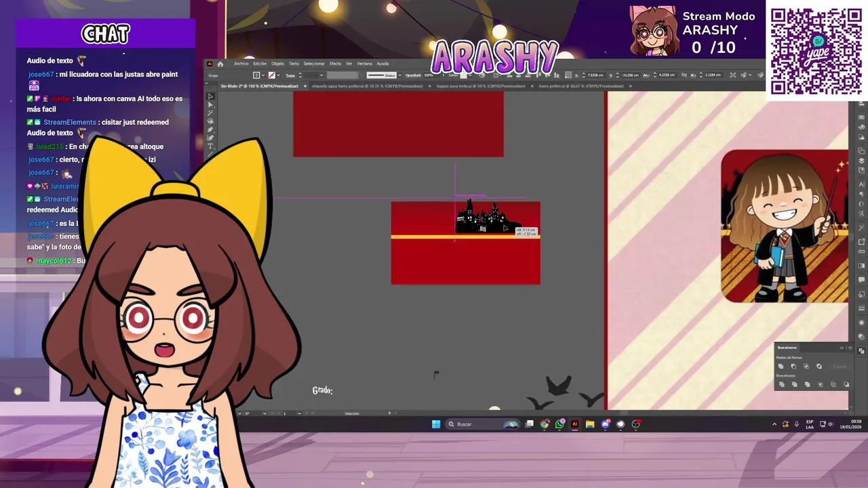The width and height of the screenshot is (868, 488).
Task: Click the reference point locator grid
Action: tap(568, 75)
